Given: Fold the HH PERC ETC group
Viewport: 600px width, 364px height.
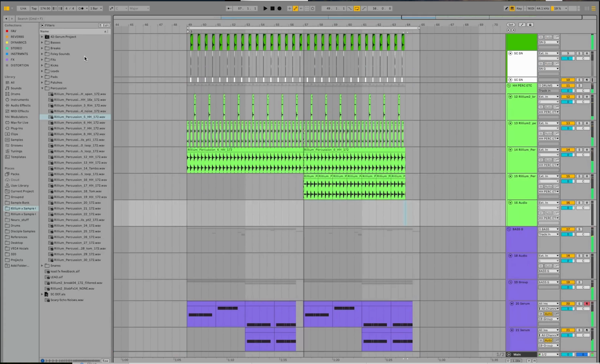Looking at the screenshot, I should (509, 85).
